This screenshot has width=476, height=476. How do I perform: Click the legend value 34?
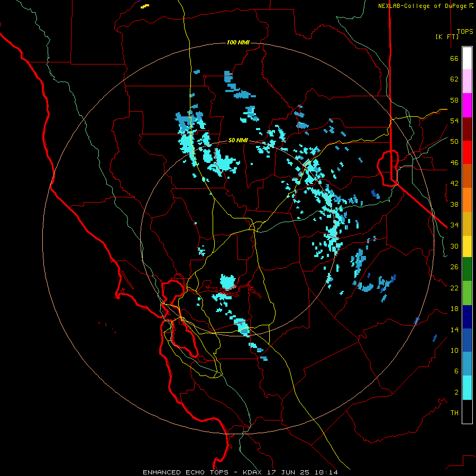[454, 225]
